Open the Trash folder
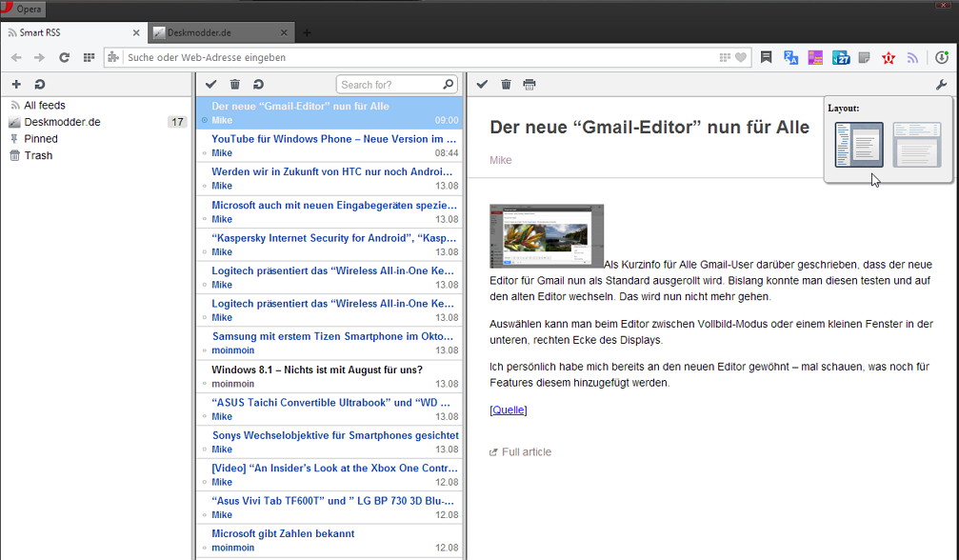Viewport: 959px width, 560px height. pyautogui.click(x=38, y=155)
